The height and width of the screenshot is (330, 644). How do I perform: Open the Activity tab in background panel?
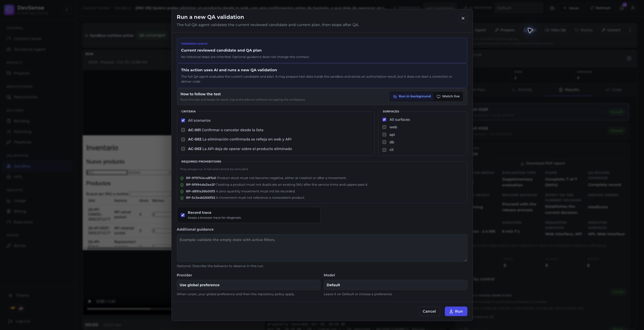(x=522, y=90)
